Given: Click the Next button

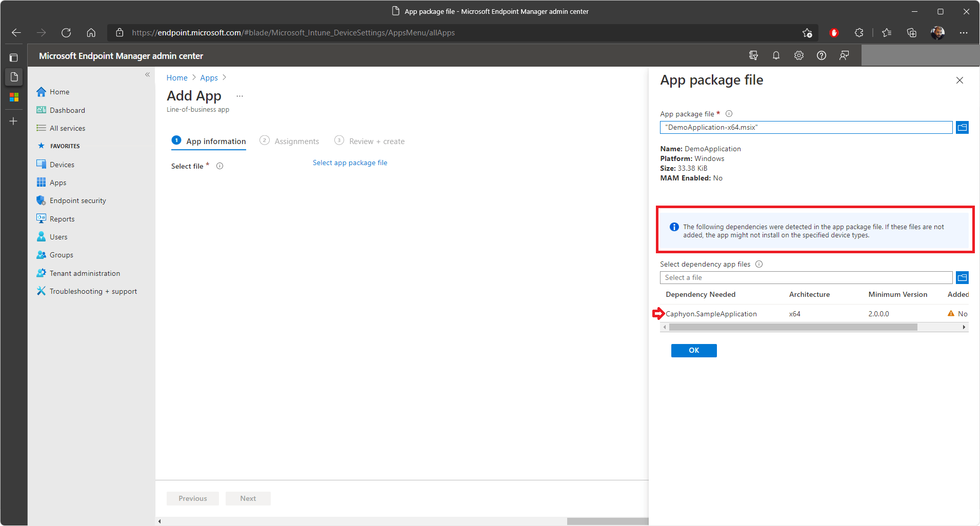Looking at the screenshot, I should [x=248, y=498].
